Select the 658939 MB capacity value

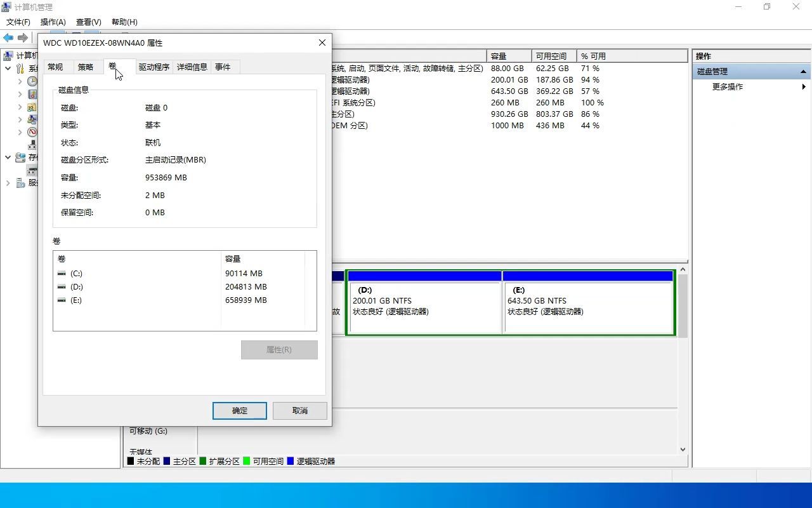tap(246, 300)
